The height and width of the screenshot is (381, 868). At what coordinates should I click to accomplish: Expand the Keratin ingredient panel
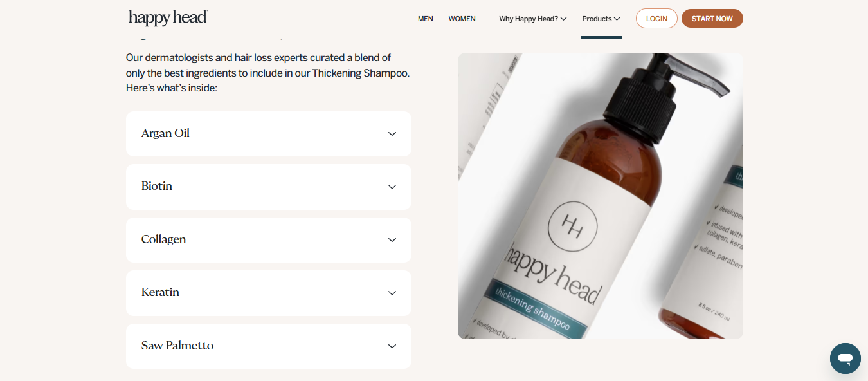pos(268,293)
